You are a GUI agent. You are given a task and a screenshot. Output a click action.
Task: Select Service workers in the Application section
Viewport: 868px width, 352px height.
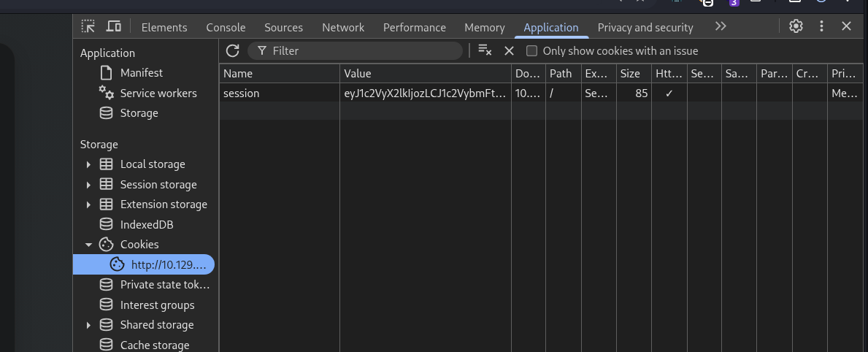point(158,93)
